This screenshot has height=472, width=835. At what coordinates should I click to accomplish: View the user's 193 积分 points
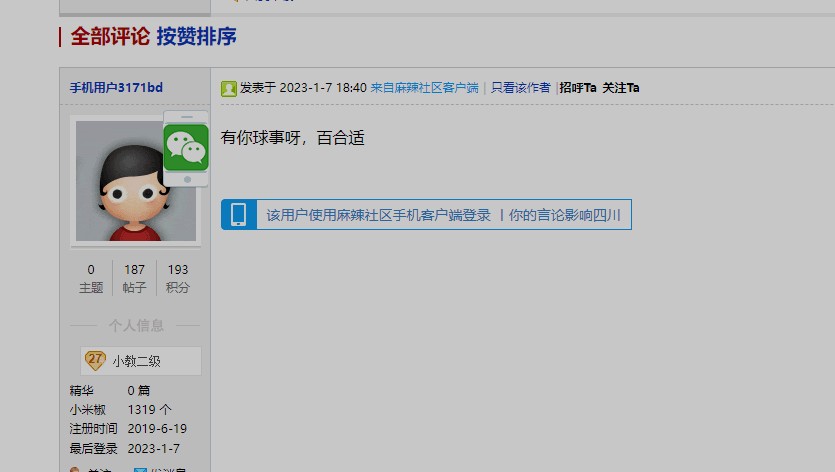[178, 278]
